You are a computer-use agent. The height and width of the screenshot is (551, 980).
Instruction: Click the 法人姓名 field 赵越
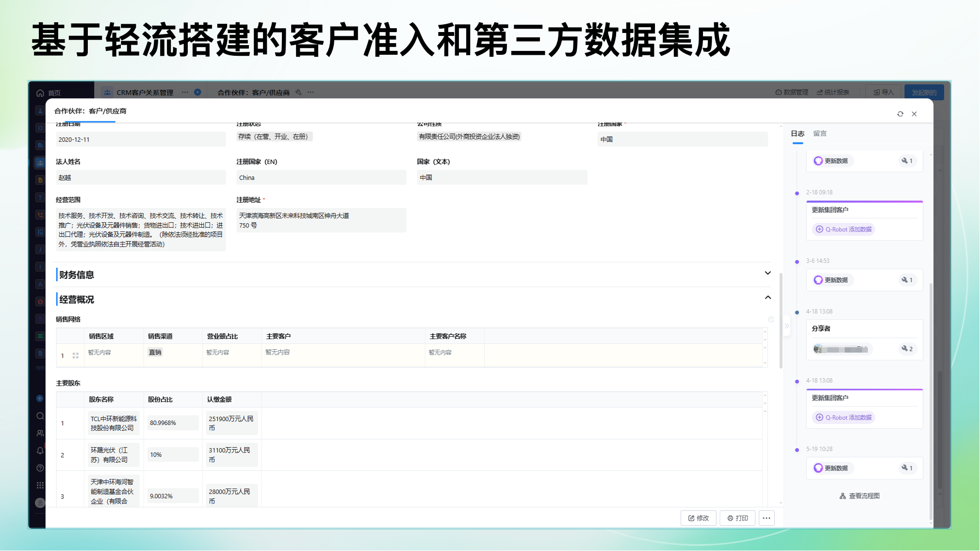[141, 178]
